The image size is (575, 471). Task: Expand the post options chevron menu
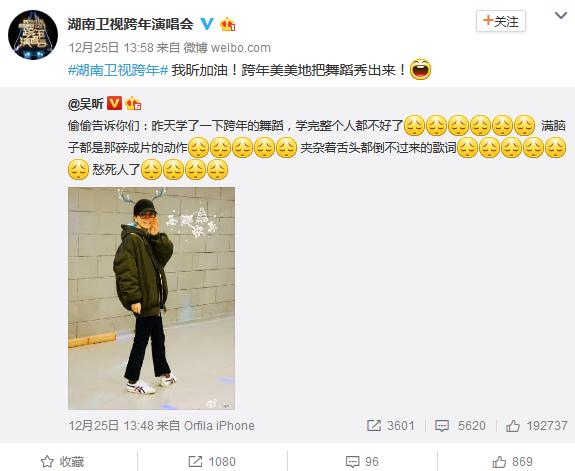coord(561,16)
